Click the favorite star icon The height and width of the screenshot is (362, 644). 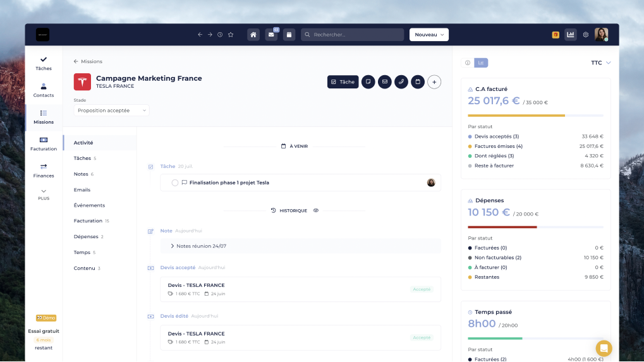(x=231, y=35)
